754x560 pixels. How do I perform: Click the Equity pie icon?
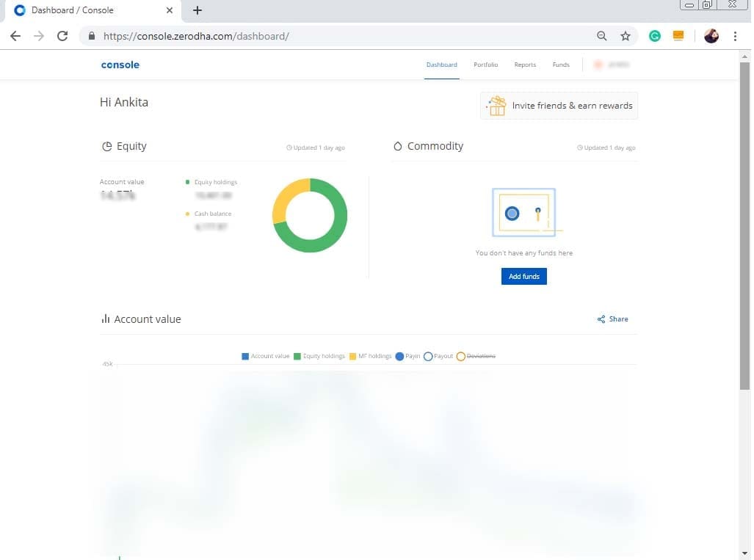click(106, 146)
